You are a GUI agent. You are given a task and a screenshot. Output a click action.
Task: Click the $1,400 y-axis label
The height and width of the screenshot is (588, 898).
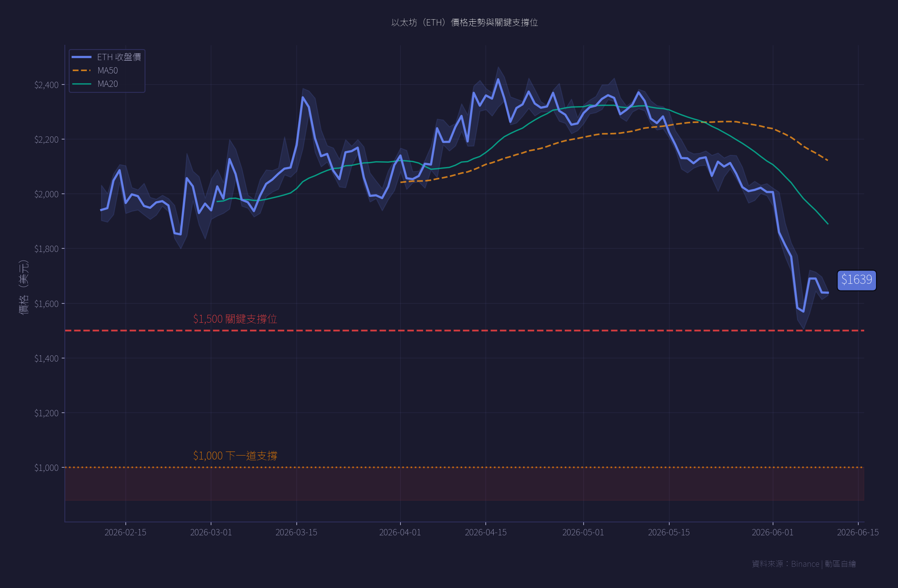pyautogui.click(x=46, y=358)
